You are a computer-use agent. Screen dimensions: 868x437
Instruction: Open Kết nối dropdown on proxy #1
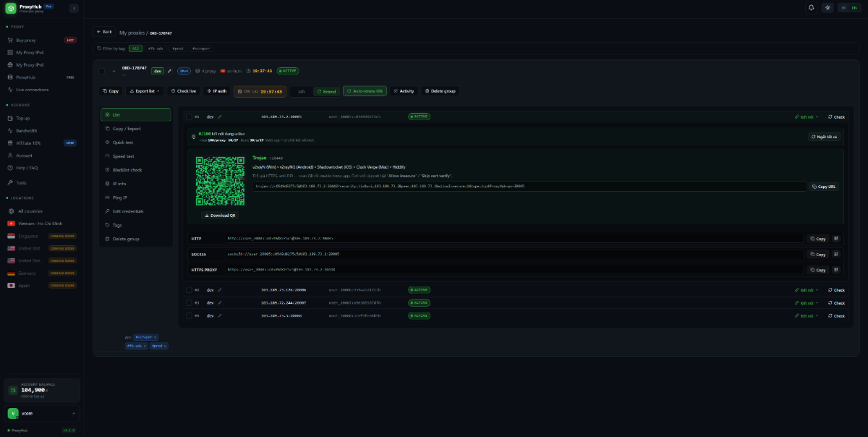tap(807, 116)
